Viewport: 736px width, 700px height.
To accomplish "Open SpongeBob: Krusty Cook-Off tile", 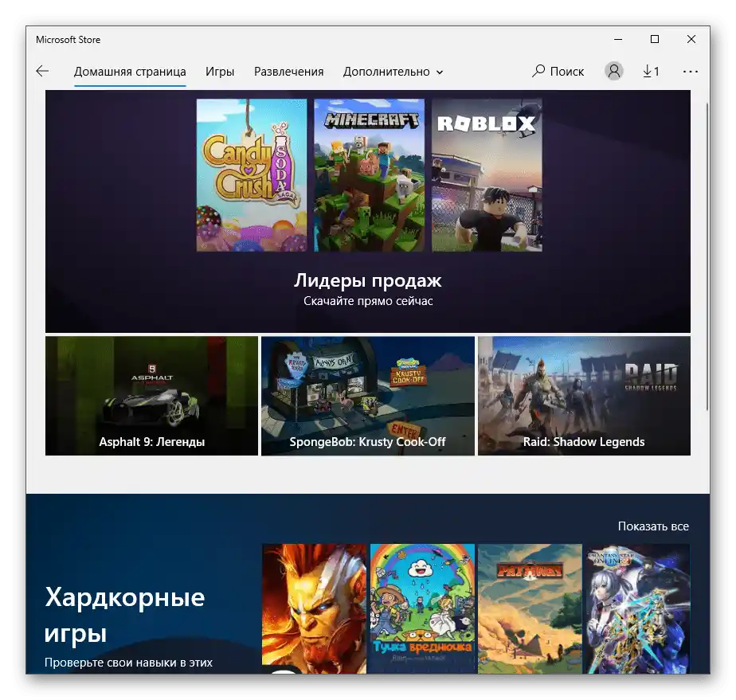I will pyautogui.click(x=367, y=396).
